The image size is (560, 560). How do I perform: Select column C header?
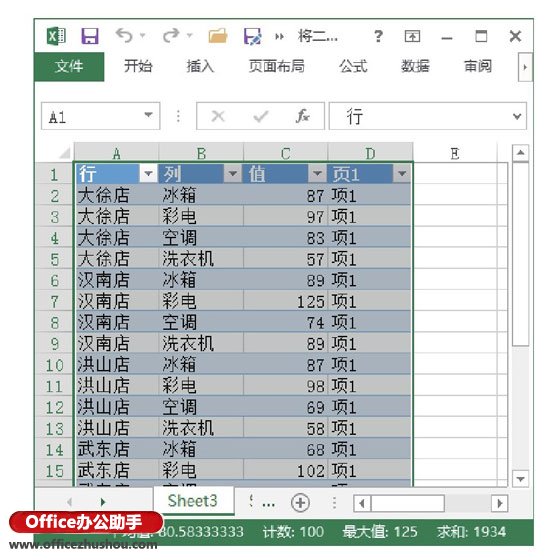[x=285, y=154]
